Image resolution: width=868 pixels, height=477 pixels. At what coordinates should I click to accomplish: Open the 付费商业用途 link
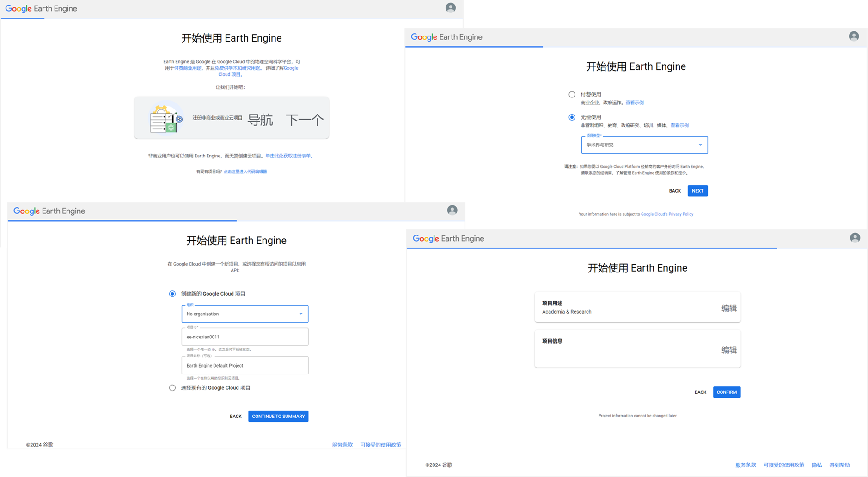pos(188,68)
